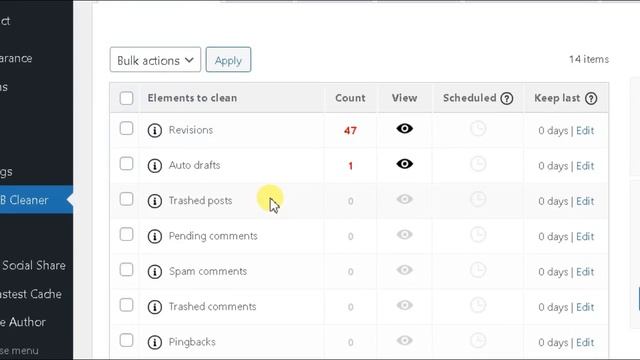Viewport: 640px width, 360px height.
Task: Click the Spam comments scheduled clock icon
Action: (478, 270)
